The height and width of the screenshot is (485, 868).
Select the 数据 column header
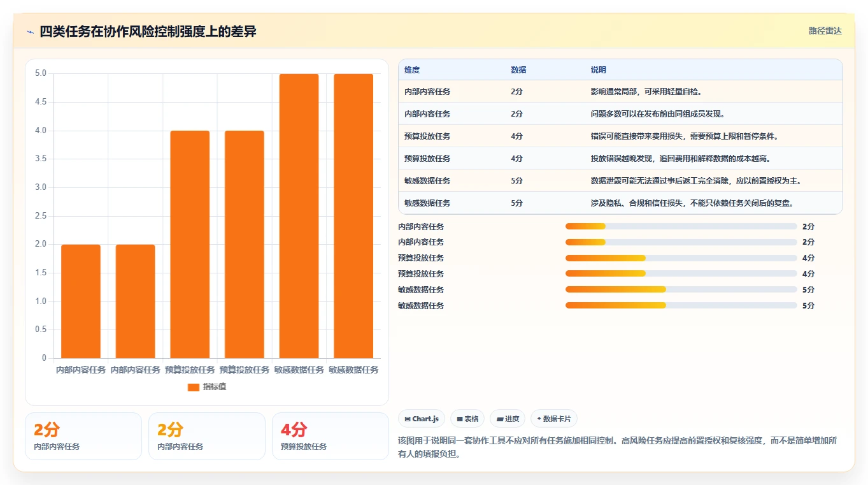518,70
